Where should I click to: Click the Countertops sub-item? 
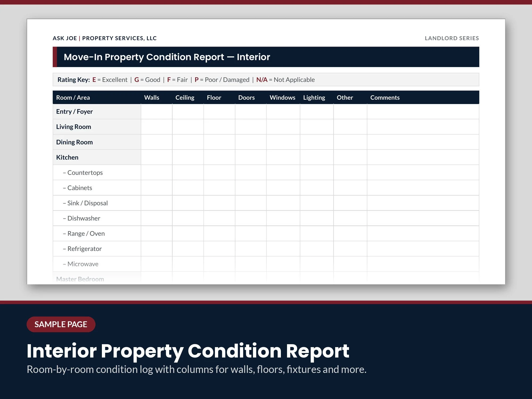pos(83,172)
